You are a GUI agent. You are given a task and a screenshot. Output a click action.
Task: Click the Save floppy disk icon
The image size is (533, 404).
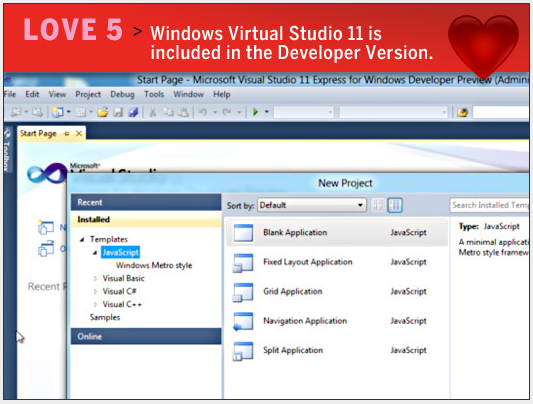(118, 112)
